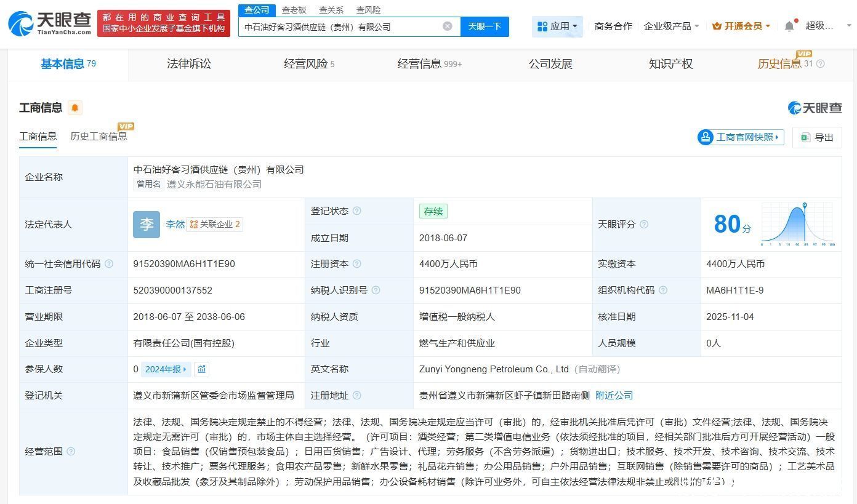Open the notification bell icon
857x504 pixels.
tap(789, 26)
